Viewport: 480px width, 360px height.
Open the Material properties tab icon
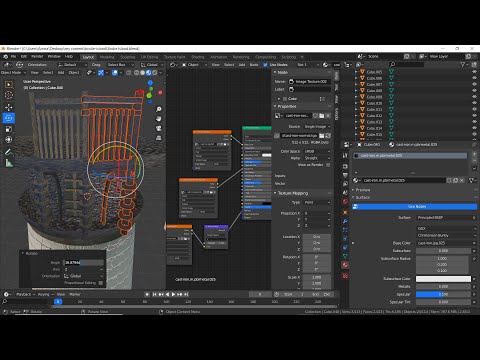pos(345,265)
